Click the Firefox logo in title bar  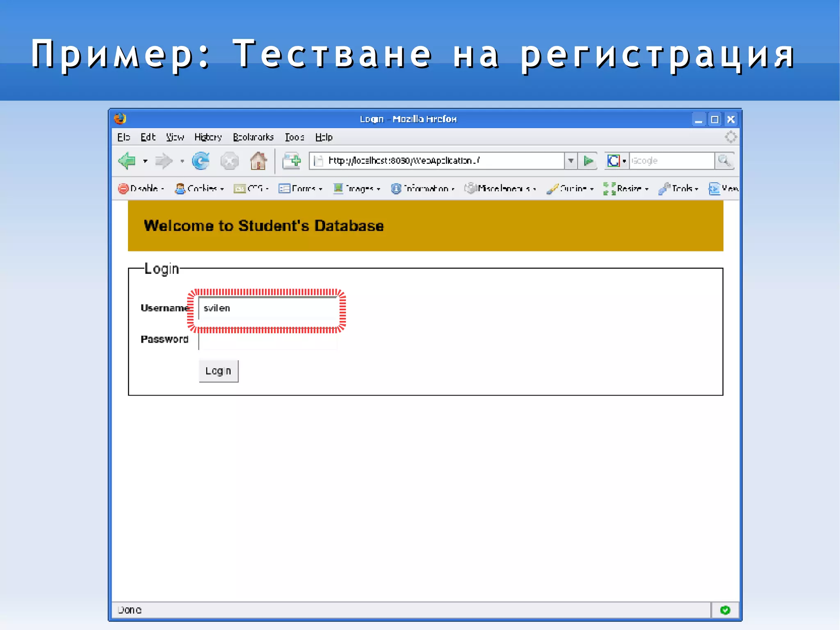[x=120, y=119]
